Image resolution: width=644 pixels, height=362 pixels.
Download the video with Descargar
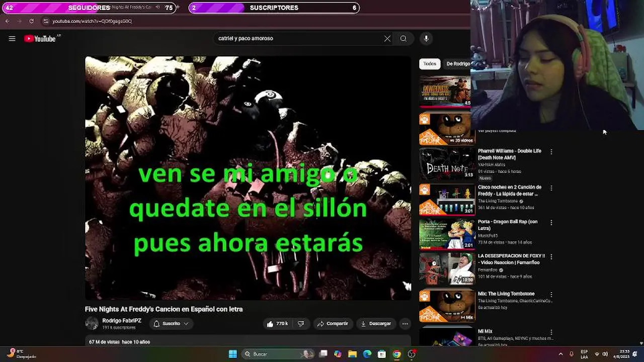376,324
